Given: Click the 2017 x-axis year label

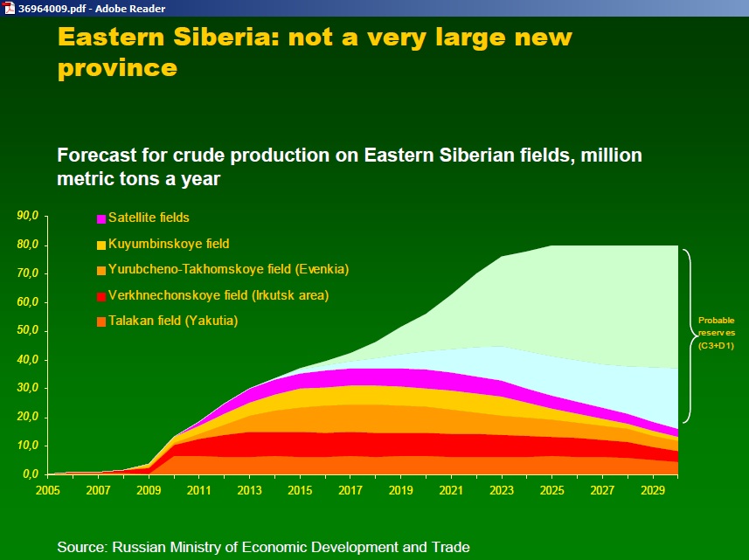Looking at the screenshot, I should click(350, 490).
